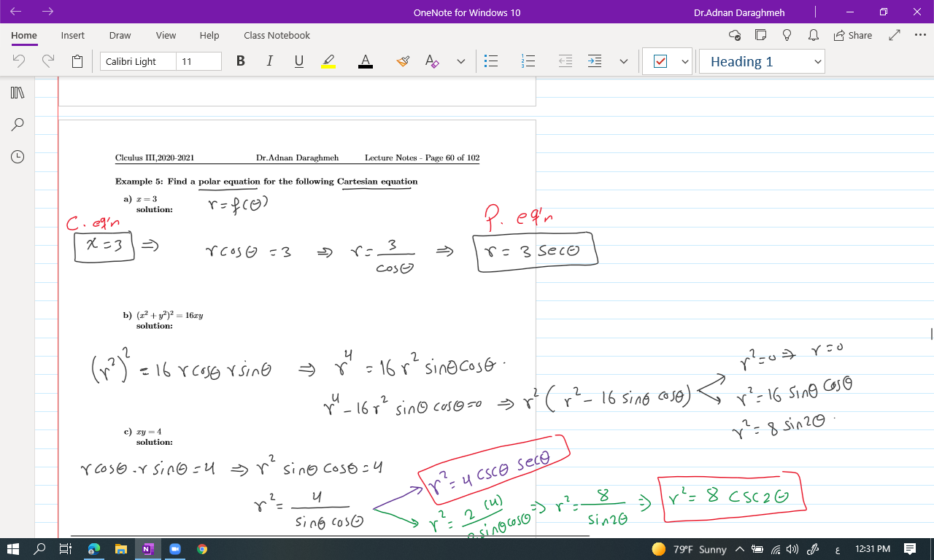Enter full screen mode
The height and width of the screenshot is (560, 934).
(895, 35)
